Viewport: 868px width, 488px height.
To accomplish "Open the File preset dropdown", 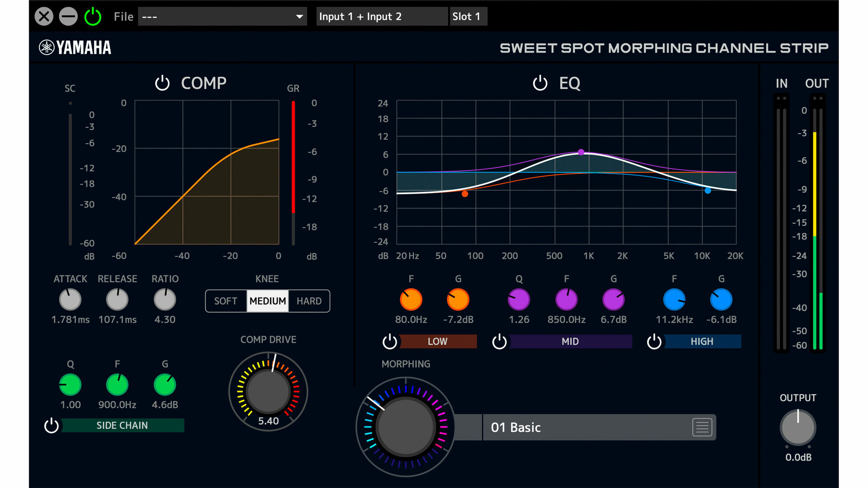I will 222,16.
